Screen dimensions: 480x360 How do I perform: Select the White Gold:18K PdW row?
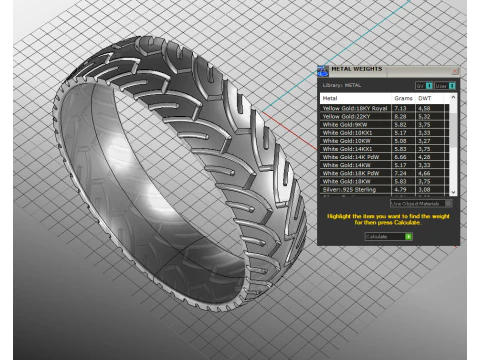[x=385, y=173]
